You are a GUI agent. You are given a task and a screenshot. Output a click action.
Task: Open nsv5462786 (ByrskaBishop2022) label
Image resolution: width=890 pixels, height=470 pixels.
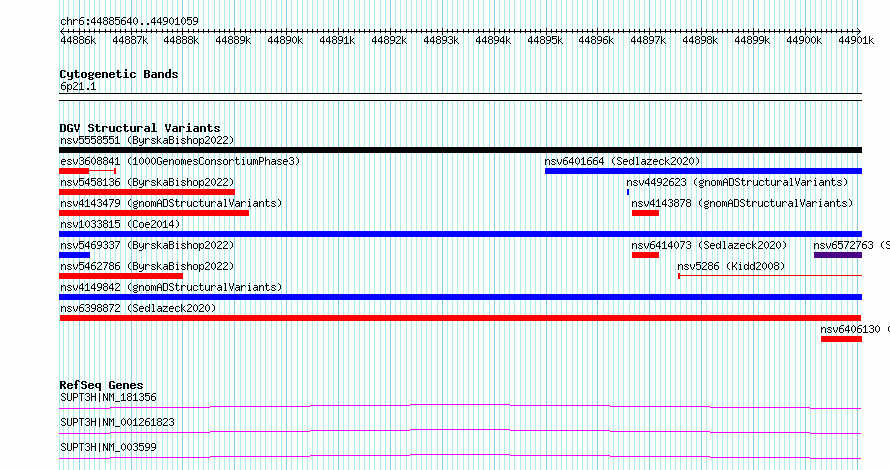coord(147,266)
